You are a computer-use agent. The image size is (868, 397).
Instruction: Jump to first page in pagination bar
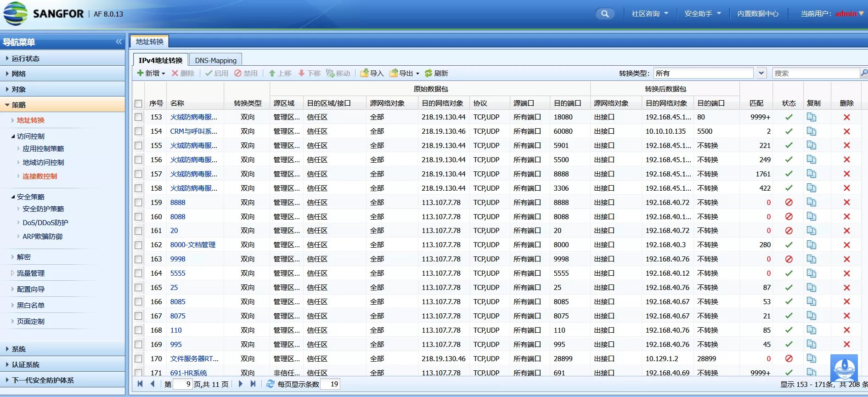[x=140, y=384]
